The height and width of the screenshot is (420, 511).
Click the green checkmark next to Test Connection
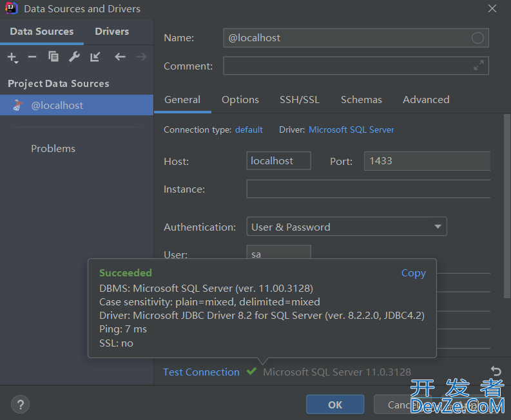(x=251, y=371)
